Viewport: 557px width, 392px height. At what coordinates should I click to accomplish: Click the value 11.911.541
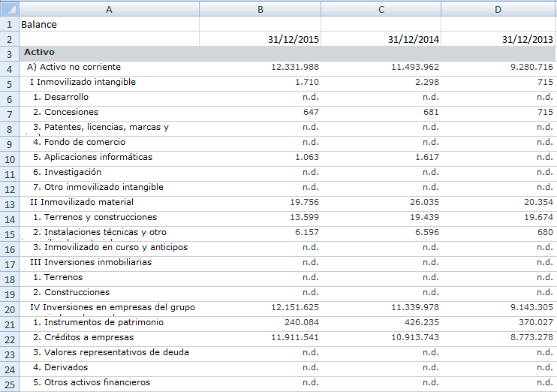pos(295,337)
